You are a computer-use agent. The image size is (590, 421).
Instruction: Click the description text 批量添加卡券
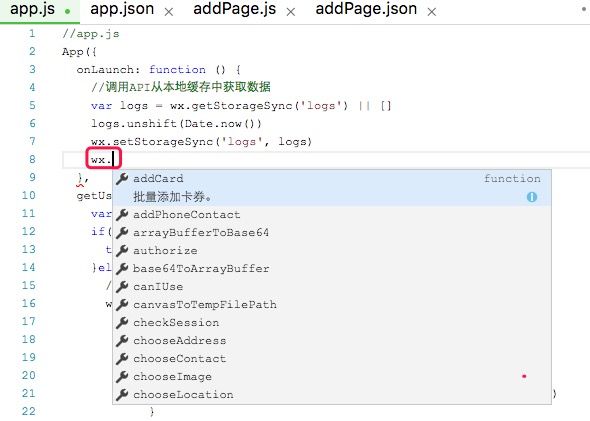pyautogui.click(x=172, y=197)
